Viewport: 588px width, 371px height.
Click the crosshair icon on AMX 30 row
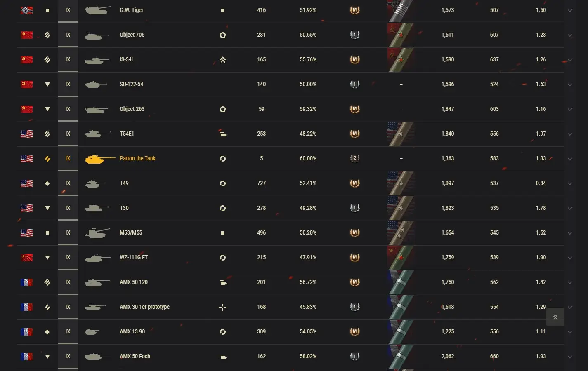222,307
